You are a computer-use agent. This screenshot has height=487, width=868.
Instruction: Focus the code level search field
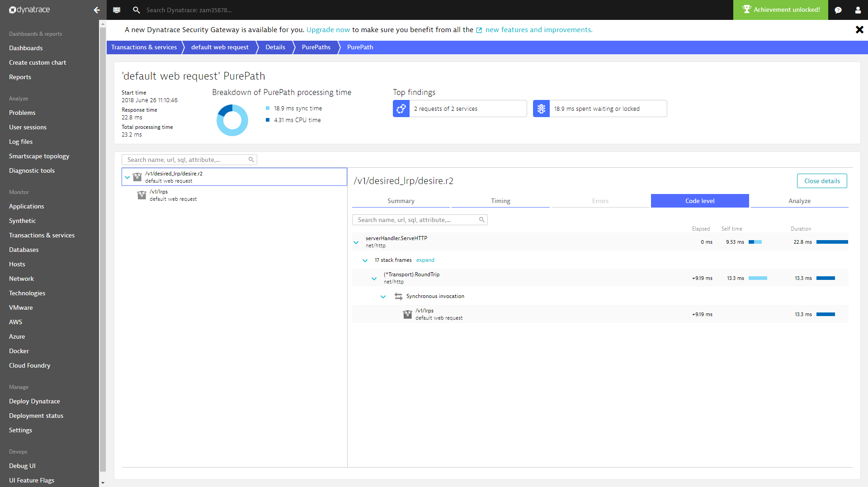[420, 220]
